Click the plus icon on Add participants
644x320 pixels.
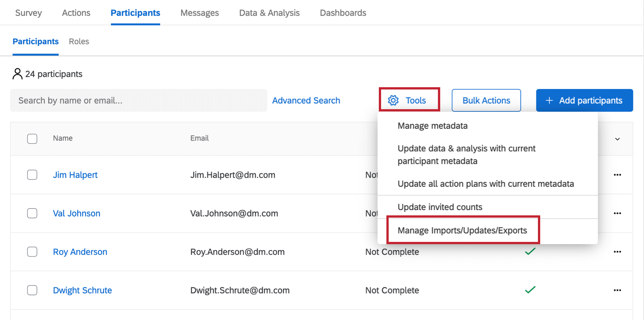tap(549, 100)
